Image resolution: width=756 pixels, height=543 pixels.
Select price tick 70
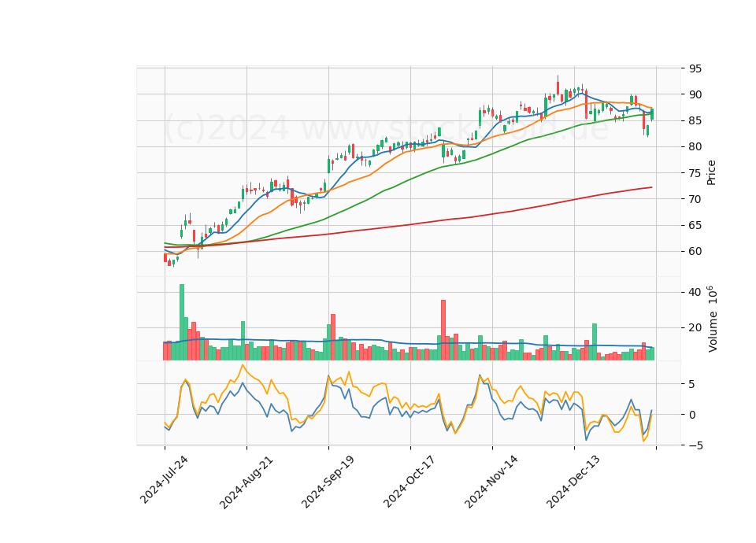pos(695,199)
